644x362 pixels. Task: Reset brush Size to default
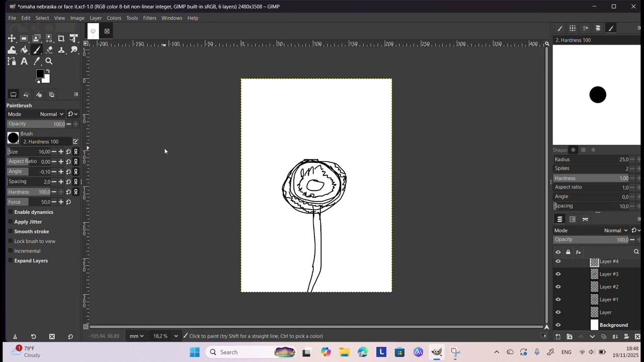[68, 152]
